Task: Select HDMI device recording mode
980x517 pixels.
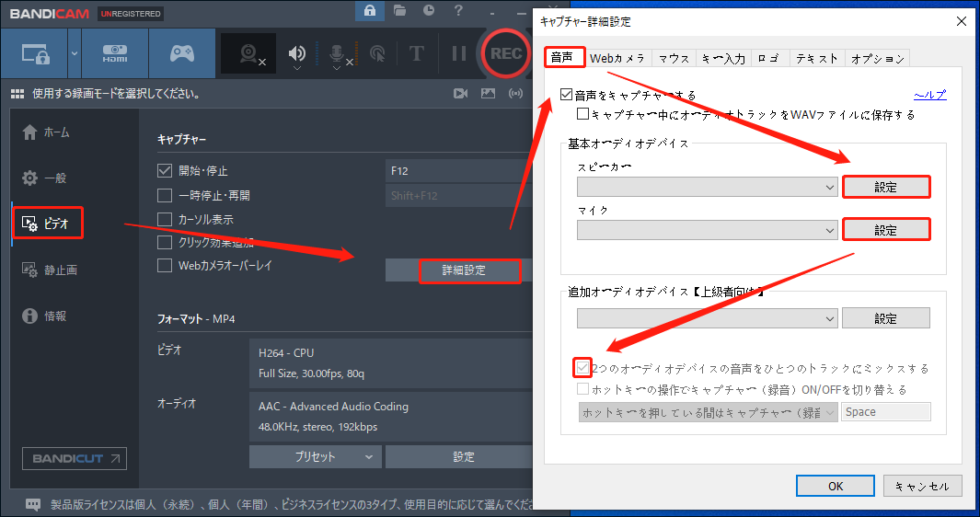Action: [115, 53]
